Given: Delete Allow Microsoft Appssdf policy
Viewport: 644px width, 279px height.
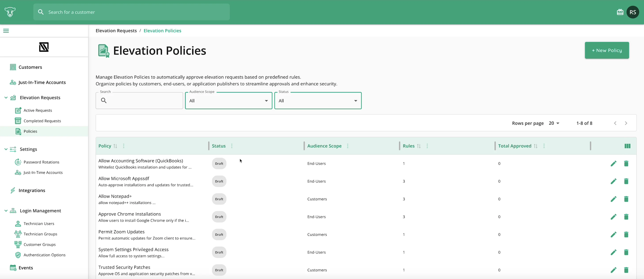Looking at the screenshot, I should pyautogui.click(x=626, y=181).
